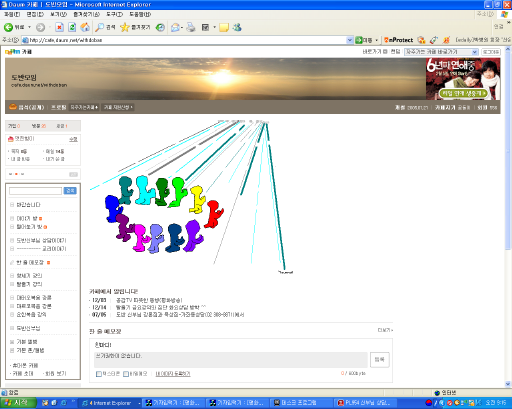Click the nProtect logo in the toolbar
The width and height of the screenshot is (512, 409).
click(x=398, y=40)
